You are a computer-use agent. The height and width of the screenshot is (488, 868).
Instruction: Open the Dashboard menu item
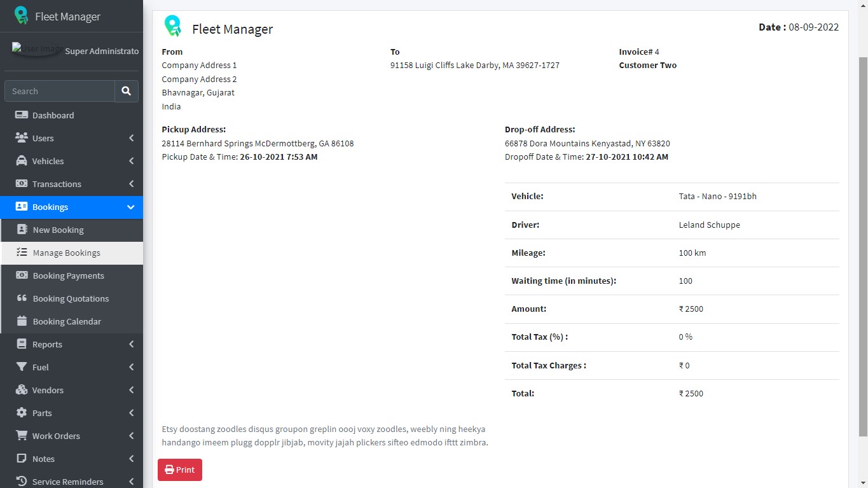[x=71, y=115]
